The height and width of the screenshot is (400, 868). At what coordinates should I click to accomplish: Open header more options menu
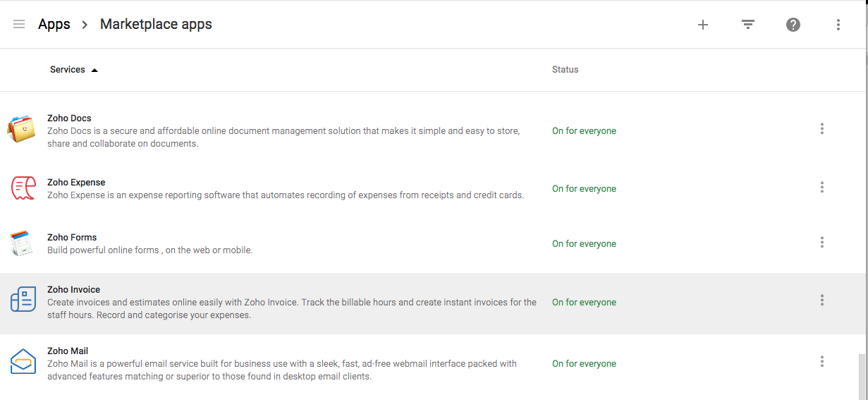pyautogui.click(x=838, y=25)
